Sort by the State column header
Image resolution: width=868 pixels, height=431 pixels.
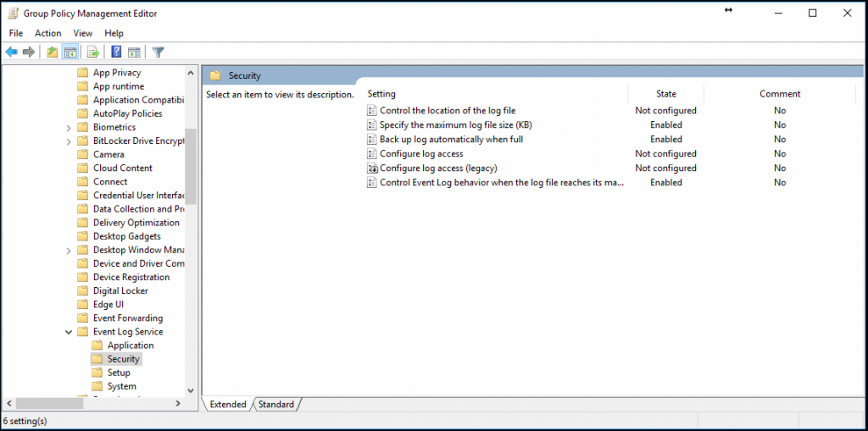click(666, 94)
